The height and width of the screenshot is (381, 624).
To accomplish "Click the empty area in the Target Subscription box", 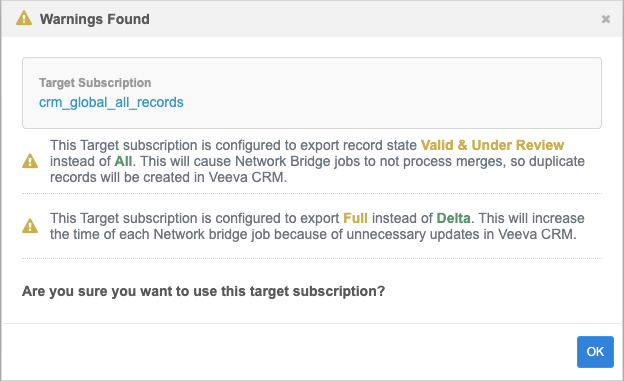I will 390,93.
